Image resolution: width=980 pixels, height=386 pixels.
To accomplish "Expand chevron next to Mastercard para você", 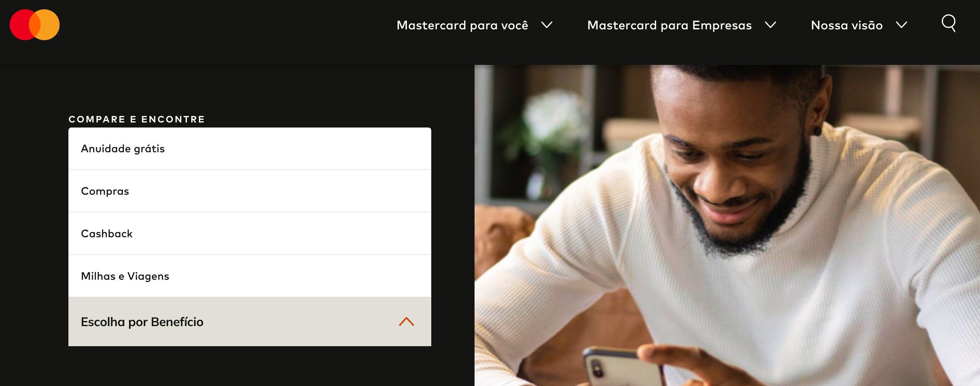I will click(x=546, y=25).
